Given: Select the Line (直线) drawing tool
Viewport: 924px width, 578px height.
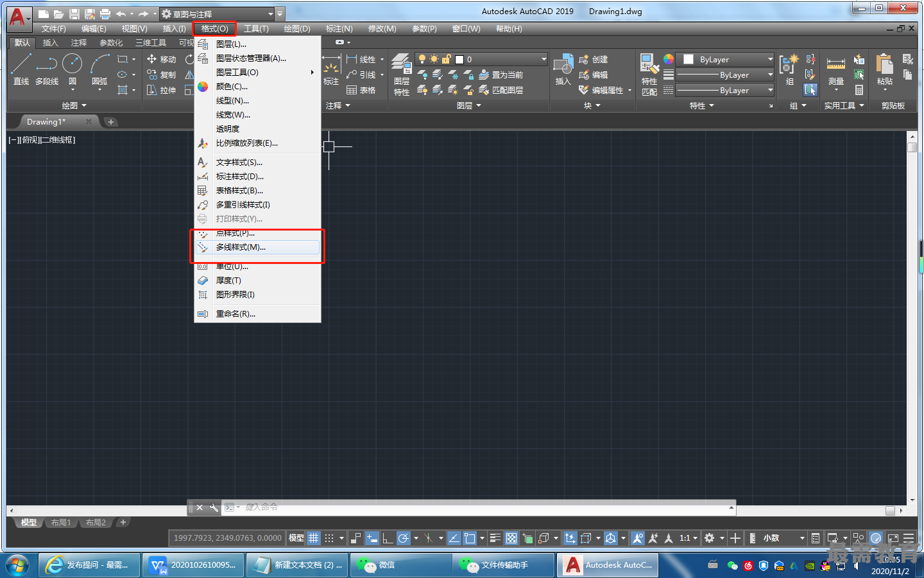Looking at the screenshot, I should click(x=21, y=69).
